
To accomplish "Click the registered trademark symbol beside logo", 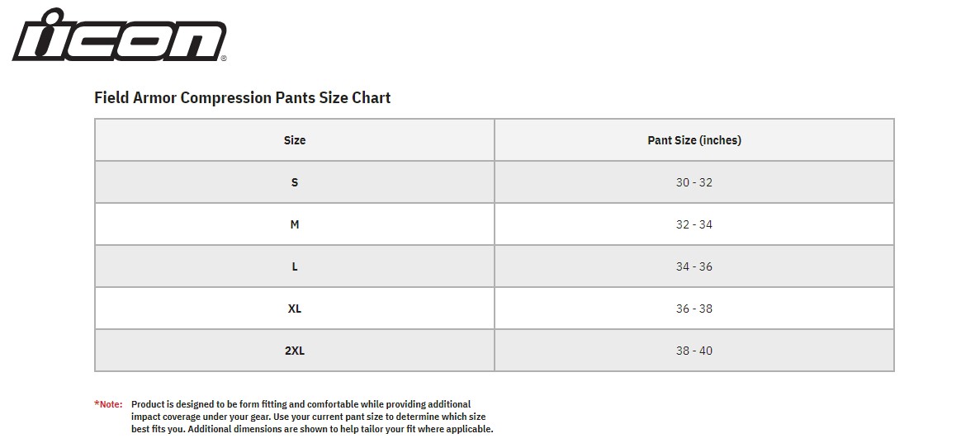I will pos(224,59).
